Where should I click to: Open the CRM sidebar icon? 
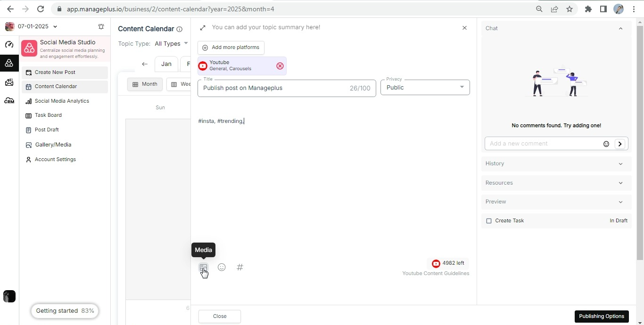click(9, 100)
